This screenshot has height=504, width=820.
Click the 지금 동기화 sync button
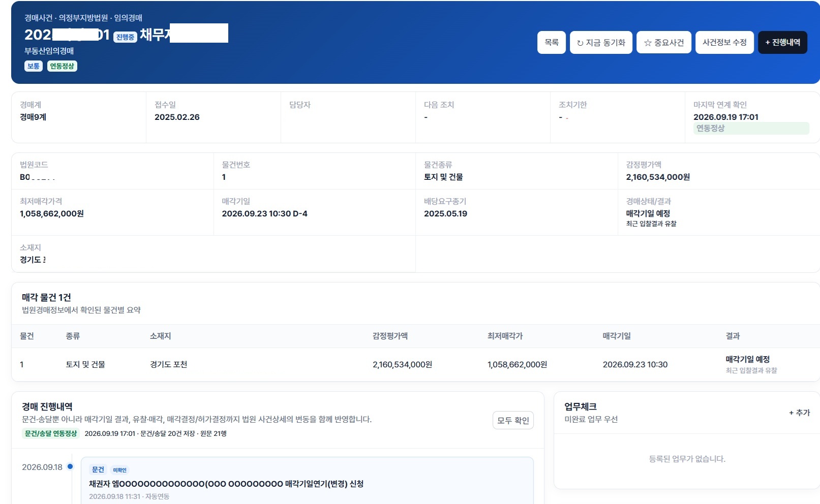601,43
